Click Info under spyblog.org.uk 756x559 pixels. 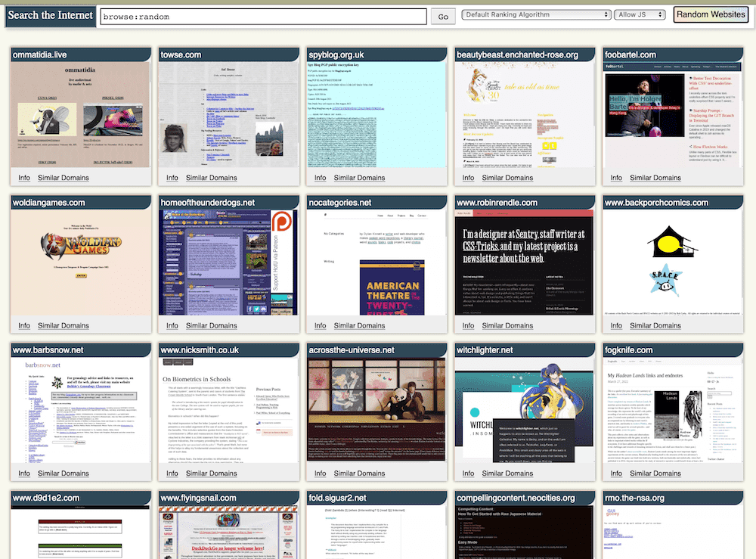(320, 178)
